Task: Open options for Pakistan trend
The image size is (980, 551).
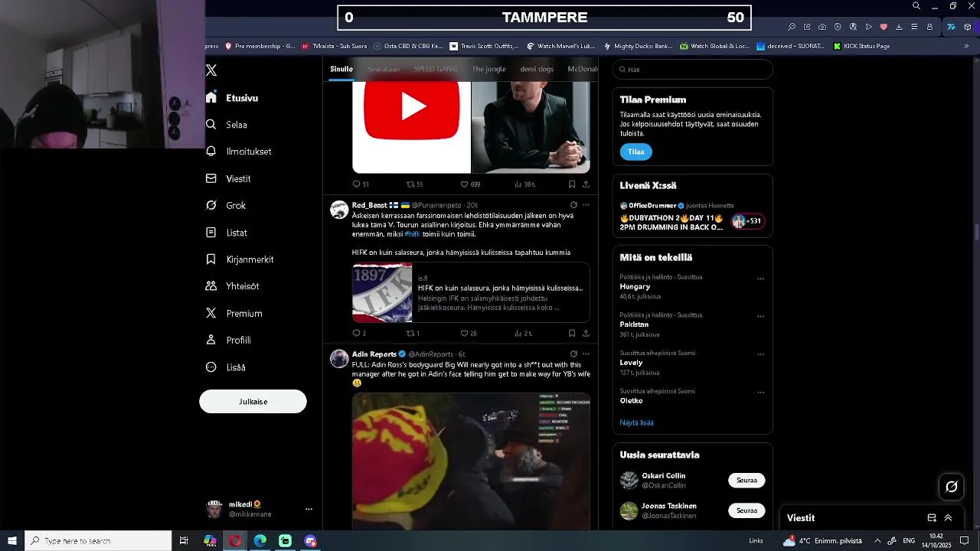Action: (x=760, y=316)
